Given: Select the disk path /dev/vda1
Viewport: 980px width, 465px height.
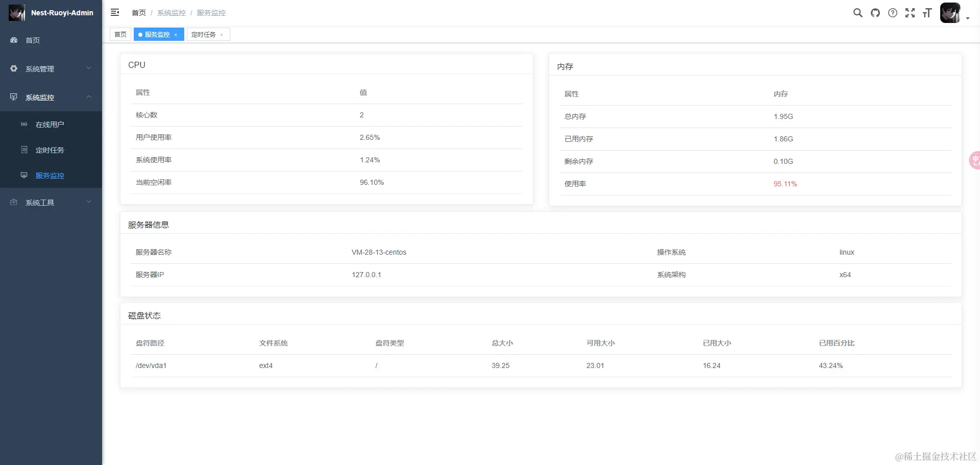Looking at the screenshot, I should 151,365.
